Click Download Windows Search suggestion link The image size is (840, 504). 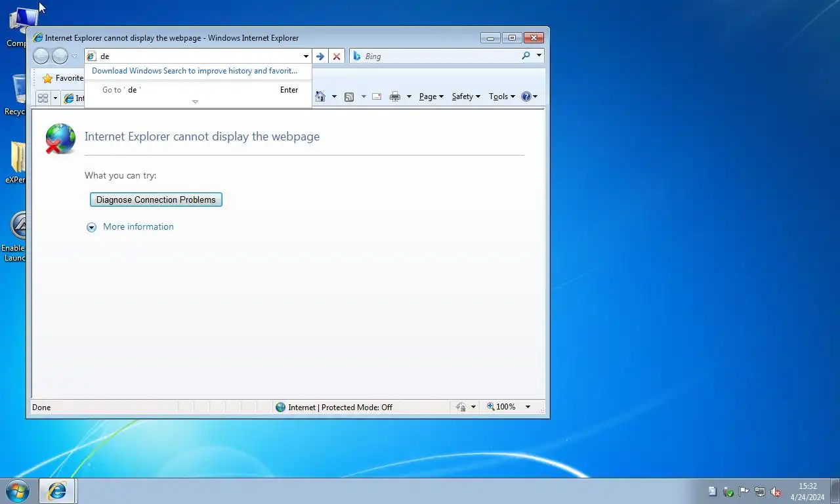(194, 71)
